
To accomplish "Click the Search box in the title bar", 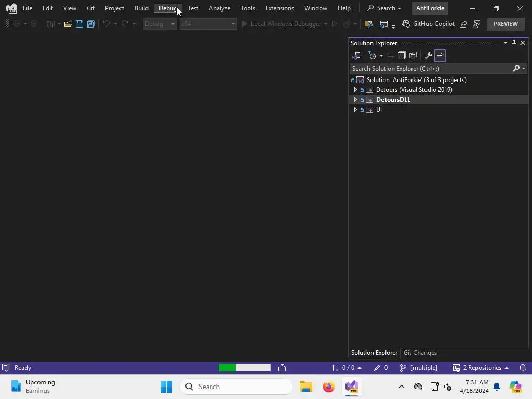I will [384, 8].
